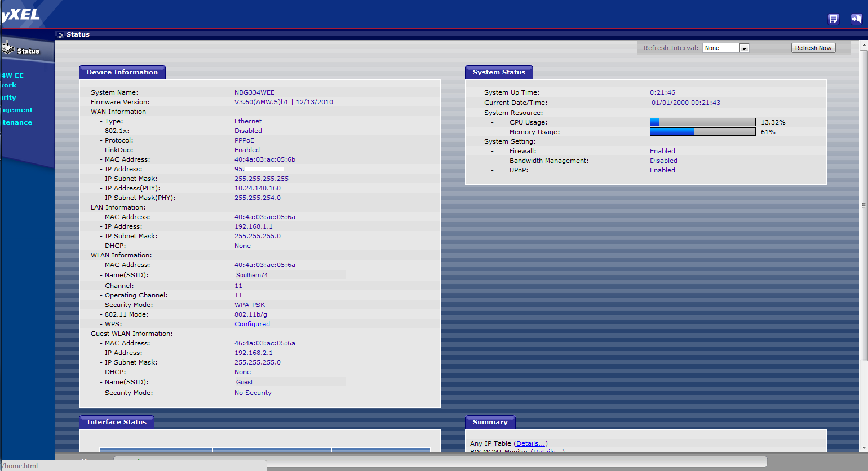Select the Summary tab header
The width and height of the screenshot is (868, 471).
490,422
